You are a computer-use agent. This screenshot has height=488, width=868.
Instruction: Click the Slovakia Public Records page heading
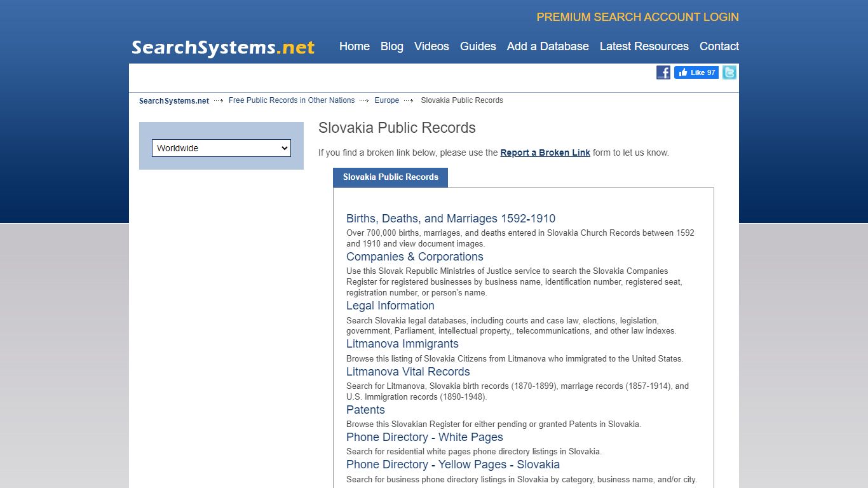coord(397,128)
